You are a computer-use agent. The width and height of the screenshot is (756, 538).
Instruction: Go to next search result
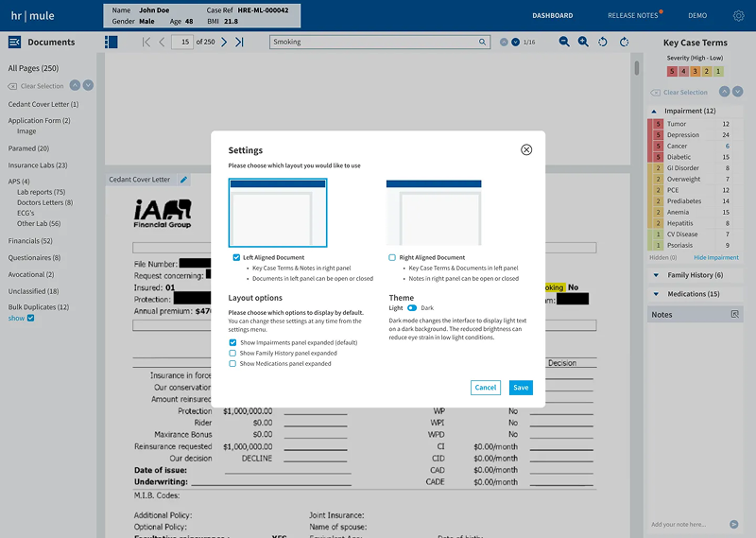515,42
